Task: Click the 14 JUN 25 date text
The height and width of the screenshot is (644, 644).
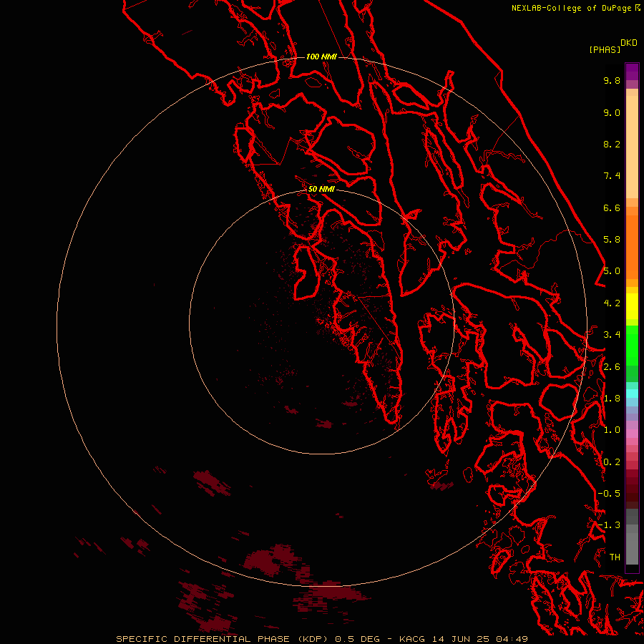Action: point(461,639)
